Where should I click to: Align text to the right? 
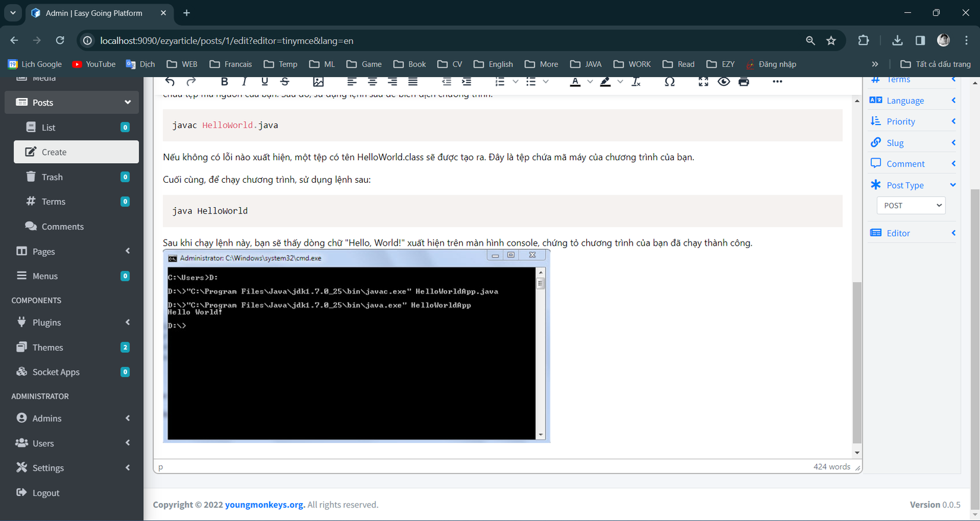tap(393, 81)
